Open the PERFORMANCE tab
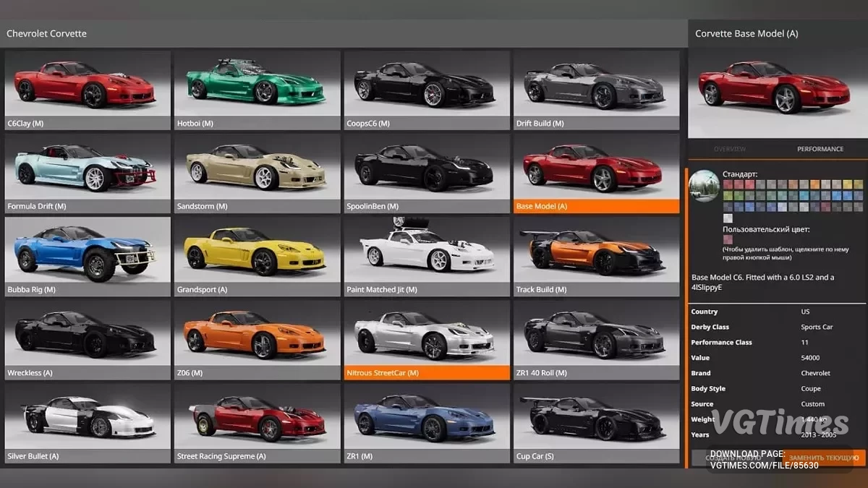 coord(820,149)
